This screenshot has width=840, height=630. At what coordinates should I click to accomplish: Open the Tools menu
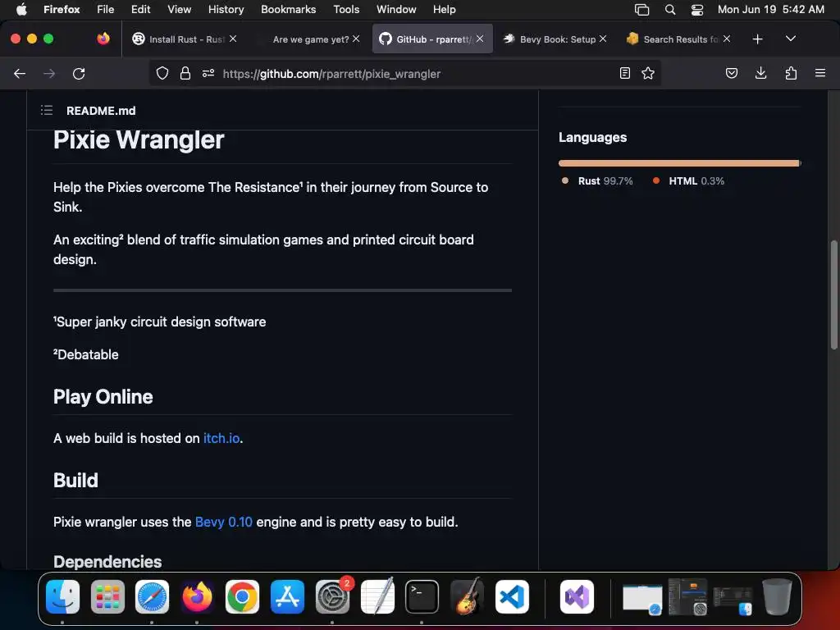pos(346,9)
